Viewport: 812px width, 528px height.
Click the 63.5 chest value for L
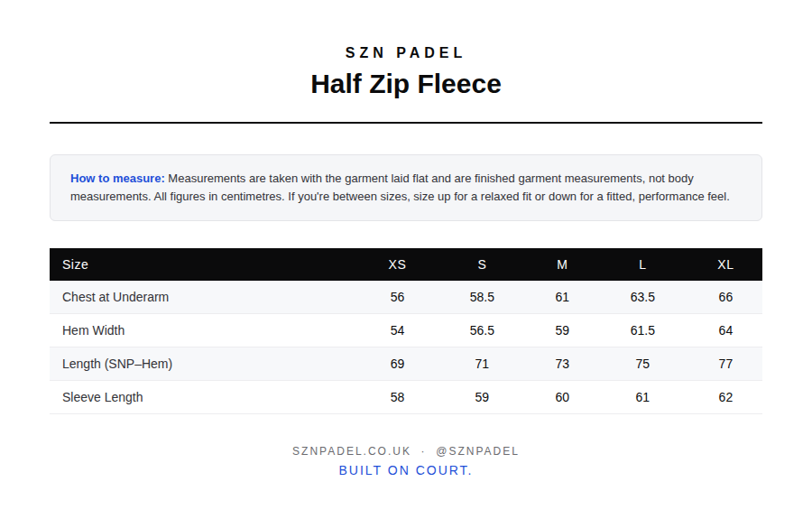(642, 298)
